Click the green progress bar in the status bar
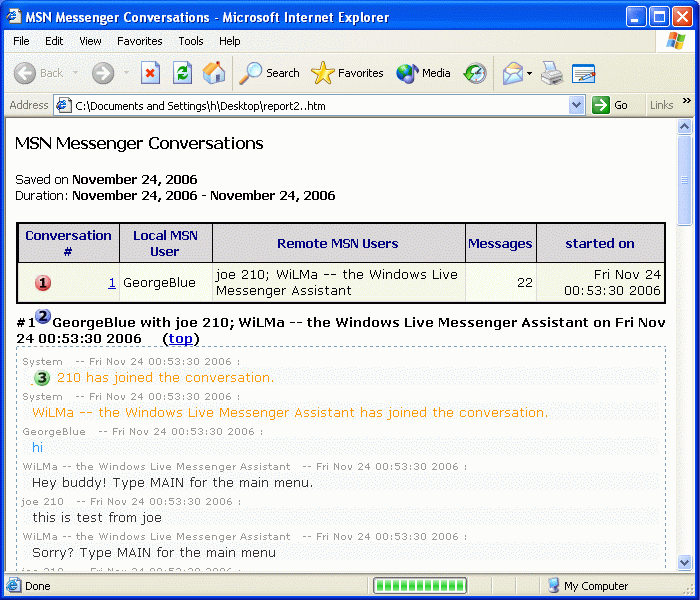The image size is (700, 600). point(420,585)
